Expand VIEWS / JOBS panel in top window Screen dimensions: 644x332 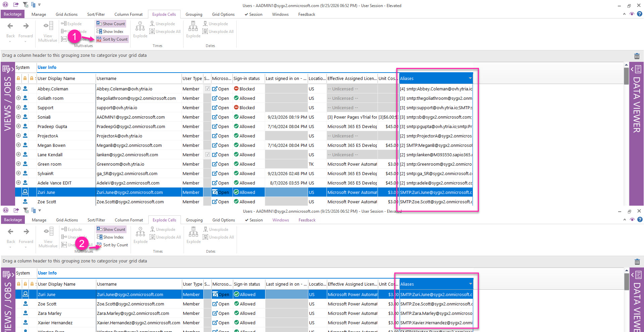pyautogui.click(x=8, y=69)
